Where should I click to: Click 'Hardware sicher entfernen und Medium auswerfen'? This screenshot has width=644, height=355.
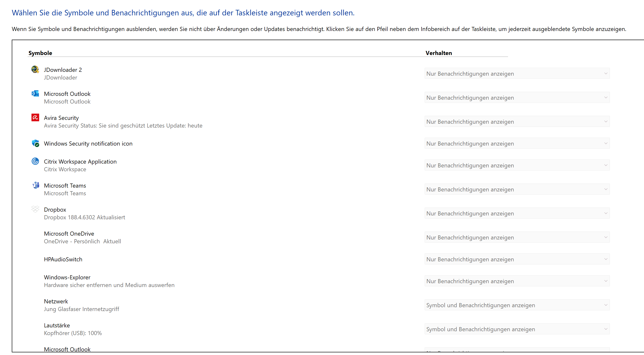(109, 285)
